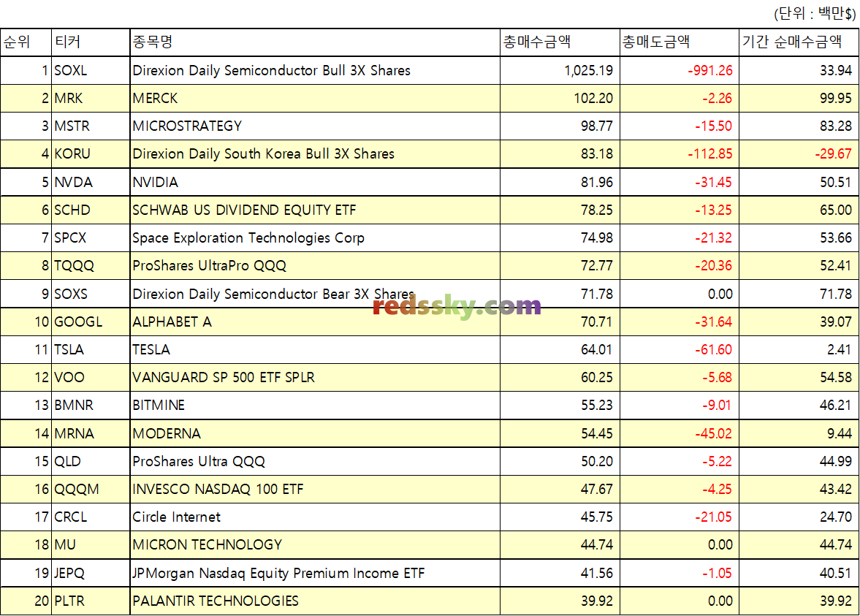Screen dimensions: 860x616
Task: Select the MRNA ticker cell
Action: 91,433
